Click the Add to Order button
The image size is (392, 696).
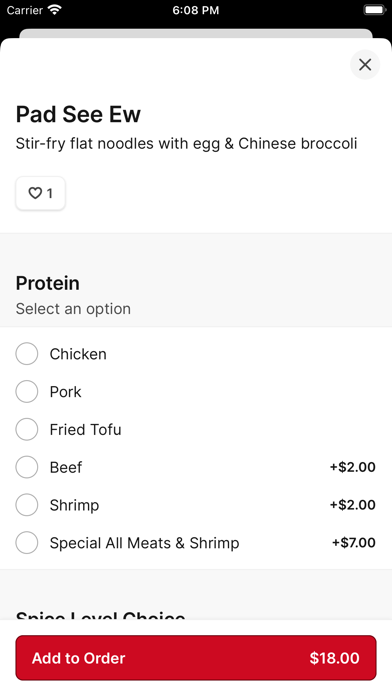(x=196, y=658)
